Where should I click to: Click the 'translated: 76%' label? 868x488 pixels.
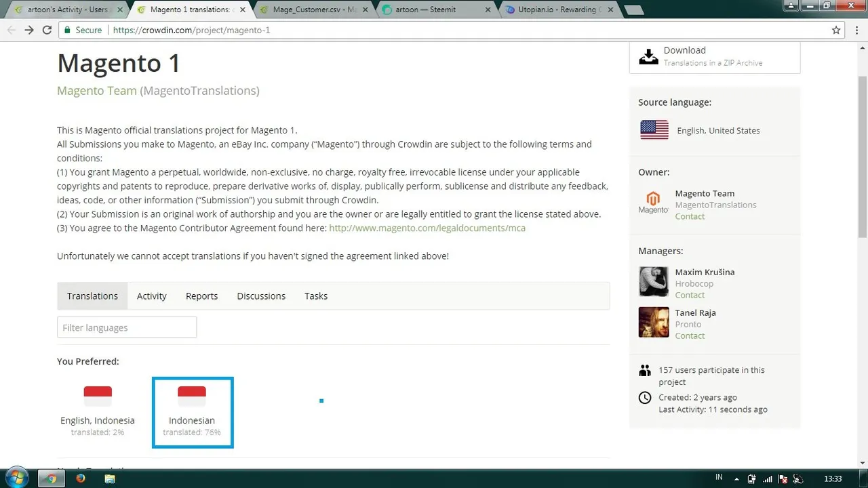[192, 432]
